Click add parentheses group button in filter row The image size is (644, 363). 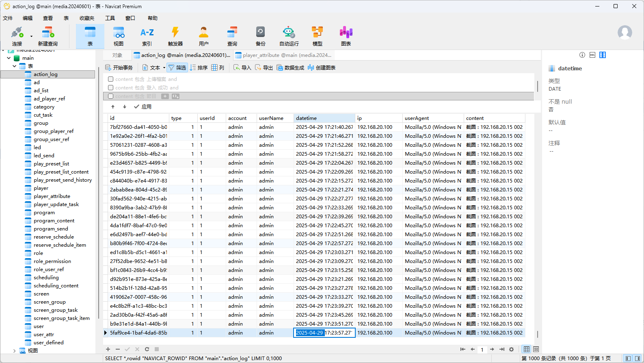pyautogui.click(x=175, y=96)
